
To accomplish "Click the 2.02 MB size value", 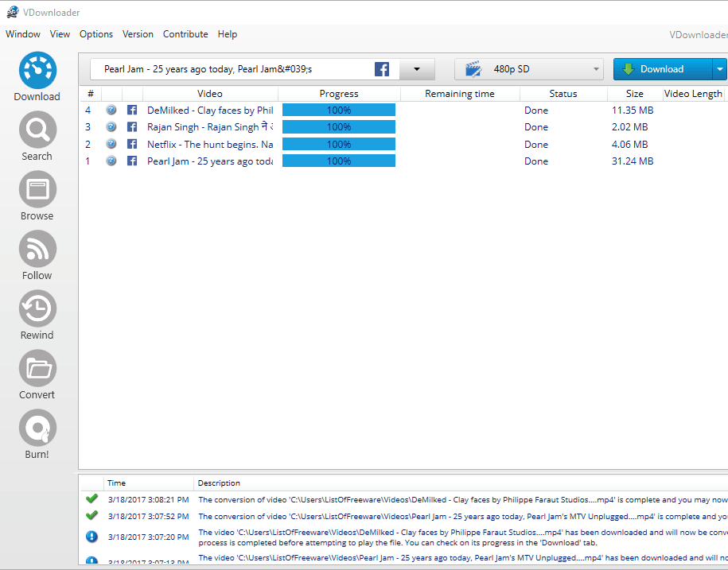I will pyautogui.click(x=629, y=127).
